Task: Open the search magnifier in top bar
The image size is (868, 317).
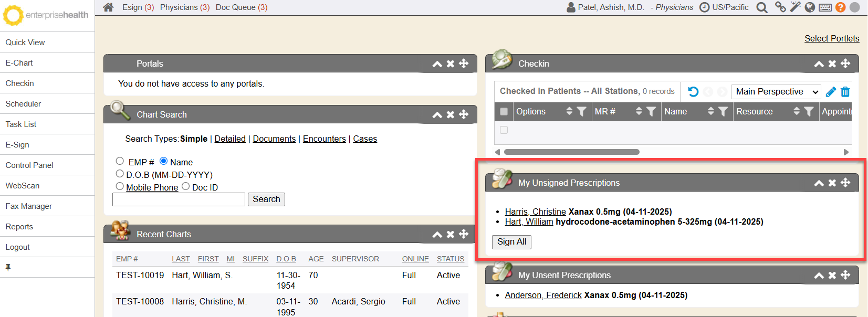Action: click(761, 7)
